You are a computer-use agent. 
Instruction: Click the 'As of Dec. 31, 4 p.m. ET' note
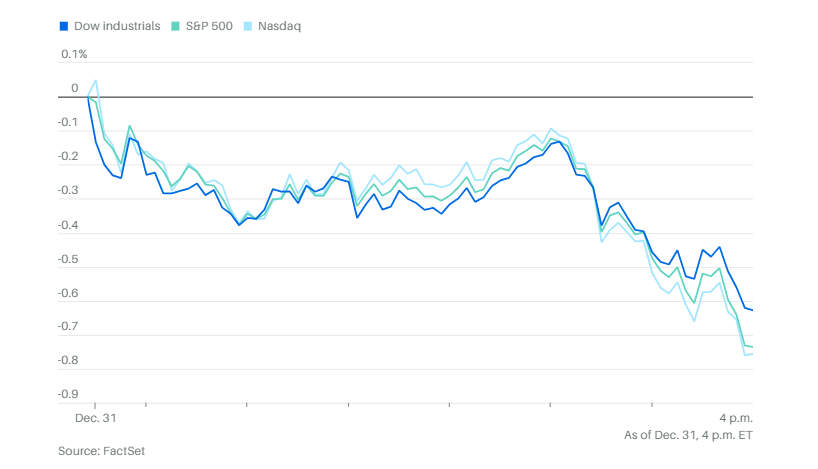688,434
